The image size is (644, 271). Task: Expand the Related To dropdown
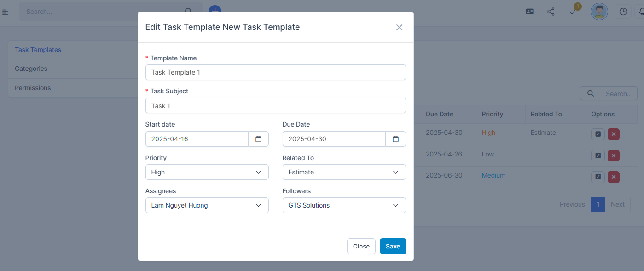pos(344,172)
